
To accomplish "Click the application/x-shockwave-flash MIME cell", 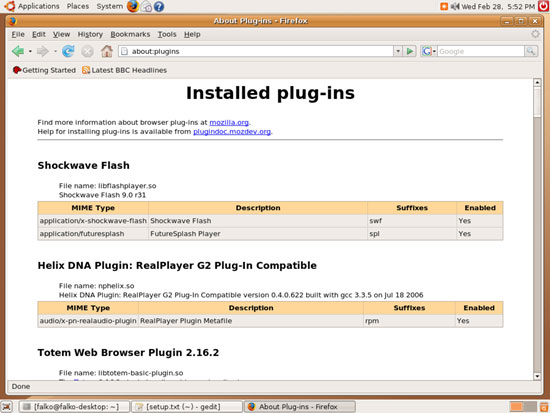I will coord(93,221).
